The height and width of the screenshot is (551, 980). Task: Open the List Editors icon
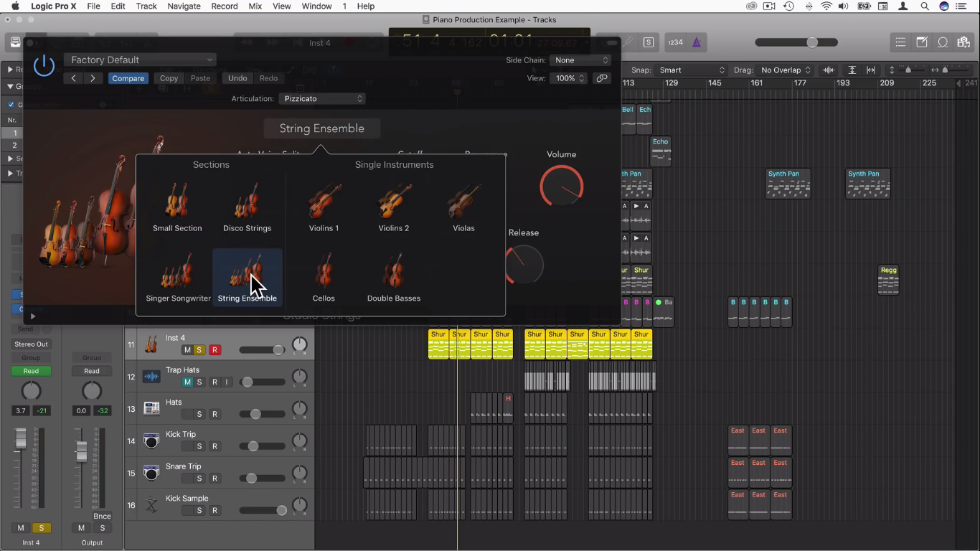[x=900, y=42]
